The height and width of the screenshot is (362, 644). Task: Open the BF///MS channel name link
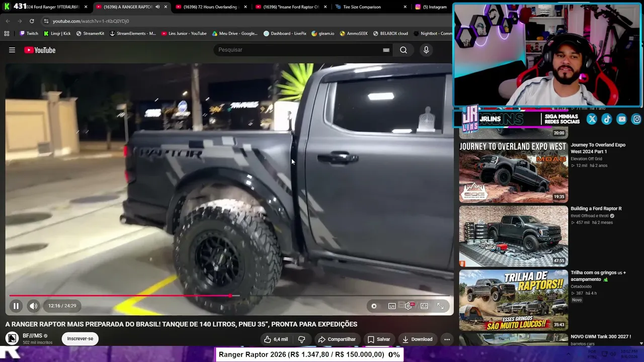(x=32, y=336)
